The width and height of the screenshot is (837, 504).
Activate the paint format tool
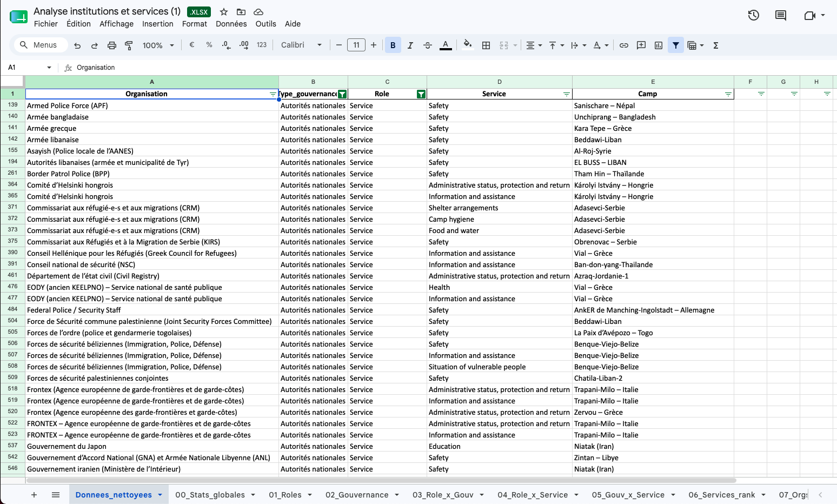point(129,45)
